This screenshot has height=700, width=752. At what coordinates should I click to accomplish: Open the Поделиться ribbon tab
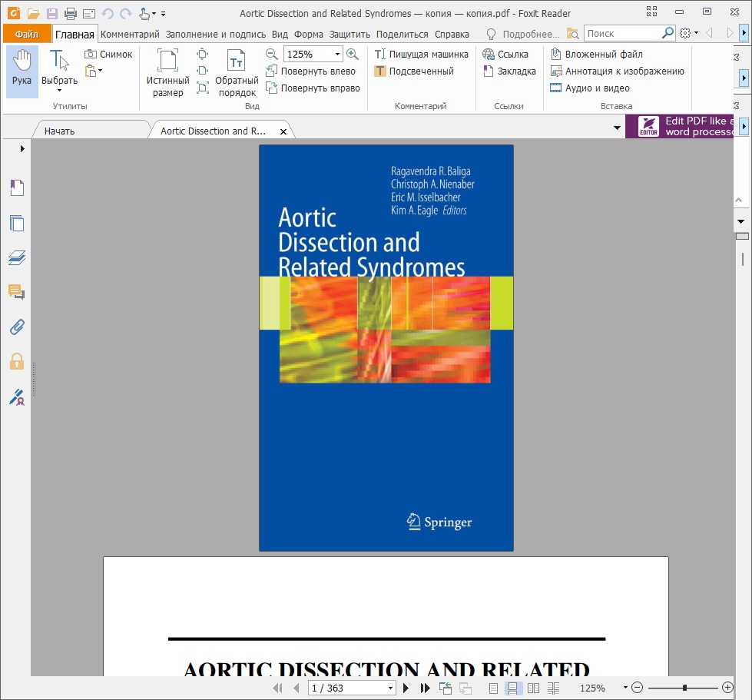click(402, 34)
